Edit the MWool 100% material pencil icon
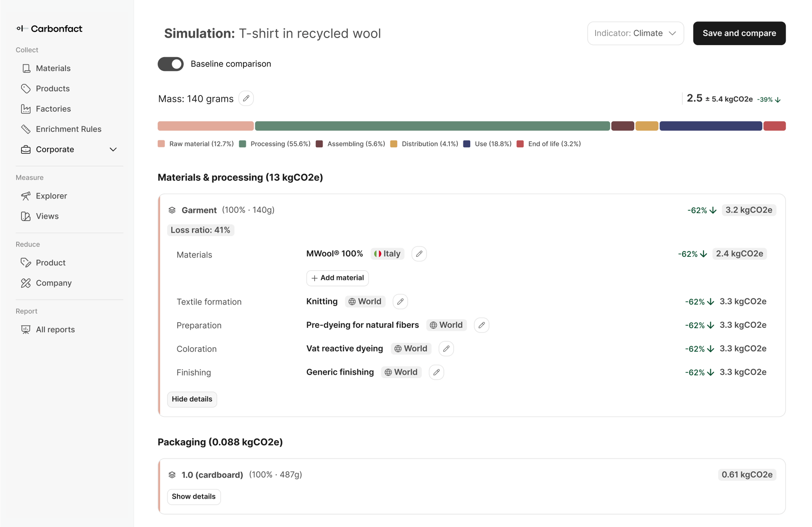 pos(419,254)
